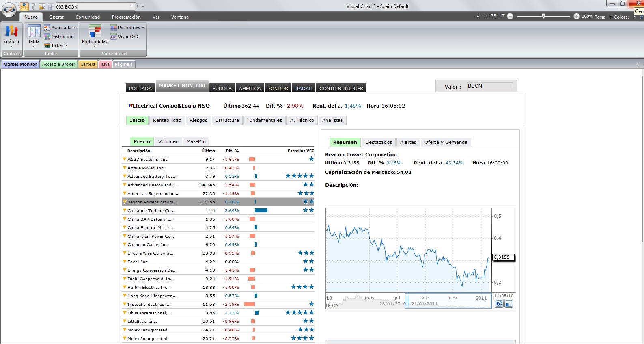Click the chart settings gear icon
Screen dimensions: 644x344
click(x=499, y=303)
